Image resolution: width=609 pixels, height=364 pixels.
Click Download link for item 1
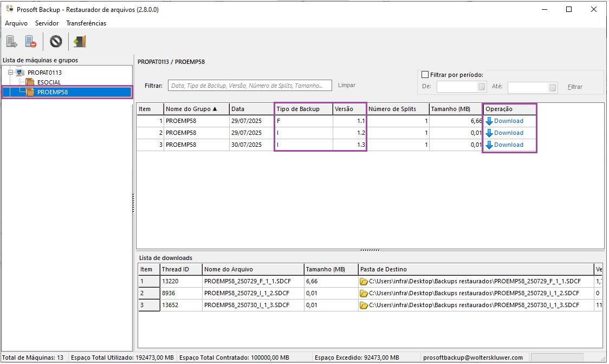[508, 121]
